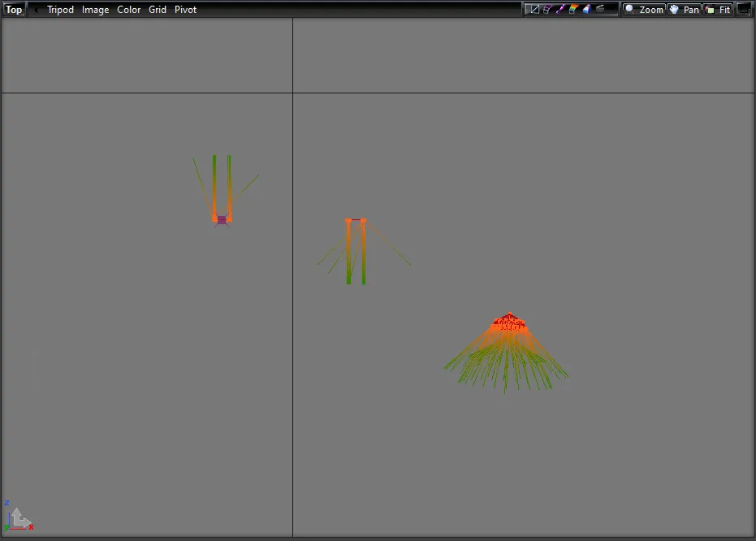Click the blue paint bucket icon

pos(586,10)
